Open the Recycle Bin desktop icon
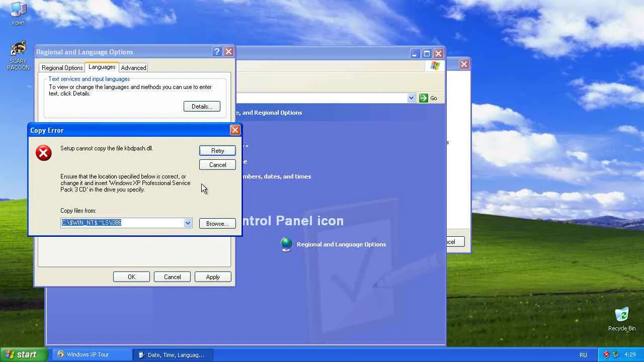The height and width of the screenshot is (362, 644). coord(622,319)
